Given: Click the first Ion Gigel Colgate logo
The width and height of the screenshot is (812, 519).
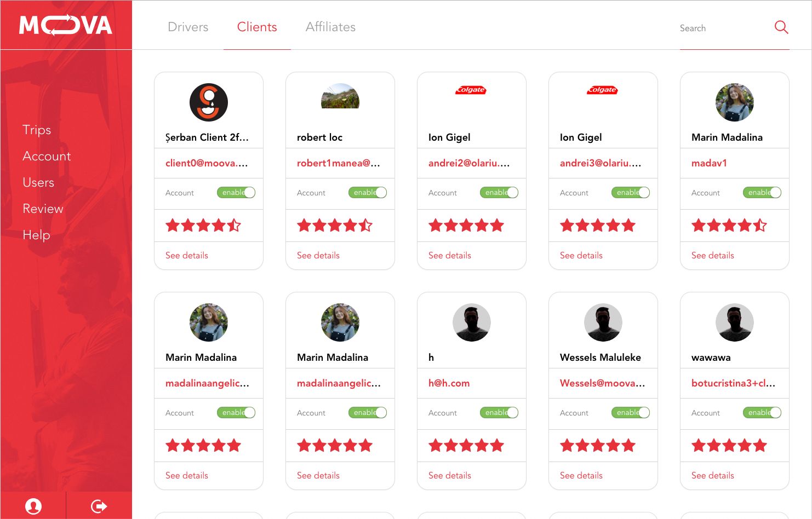Looking at the screenshot, I should click(471, 90).
